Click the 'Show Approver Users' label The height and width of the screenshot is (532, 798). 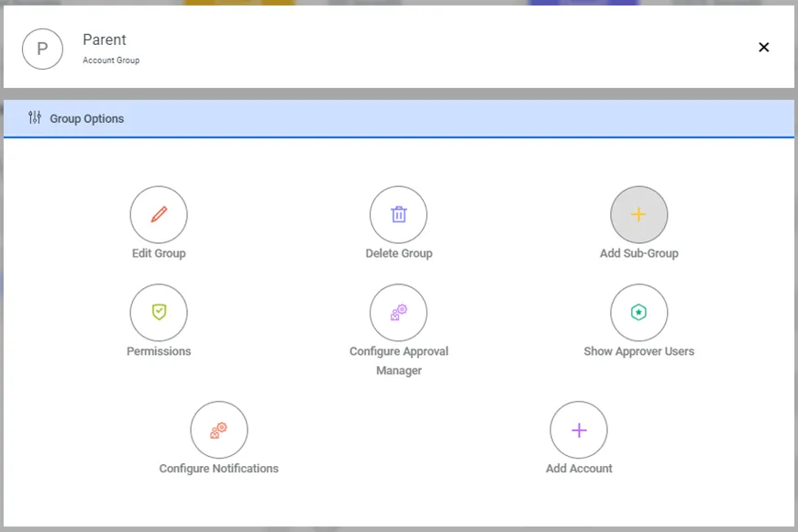click(638, 351)
